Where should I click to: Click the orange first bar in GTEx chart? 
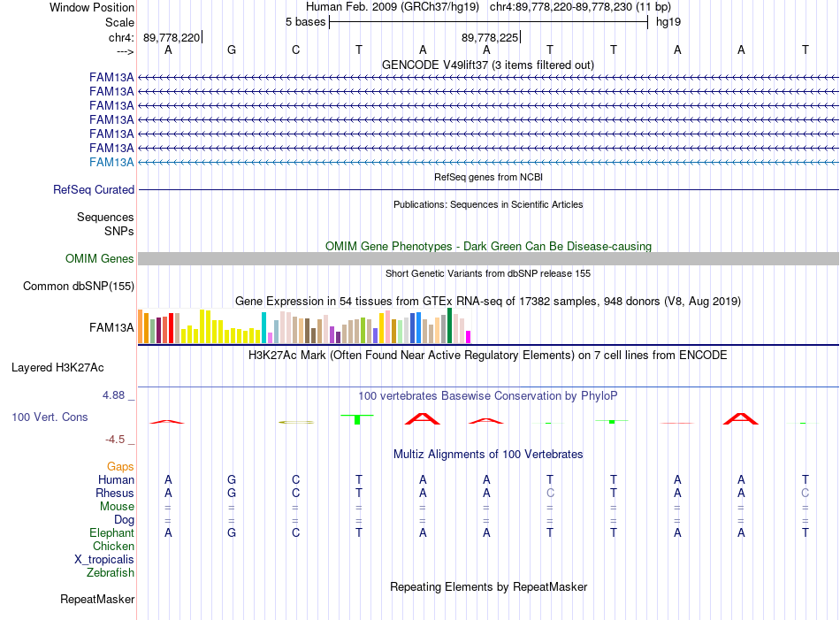(141, 326)
